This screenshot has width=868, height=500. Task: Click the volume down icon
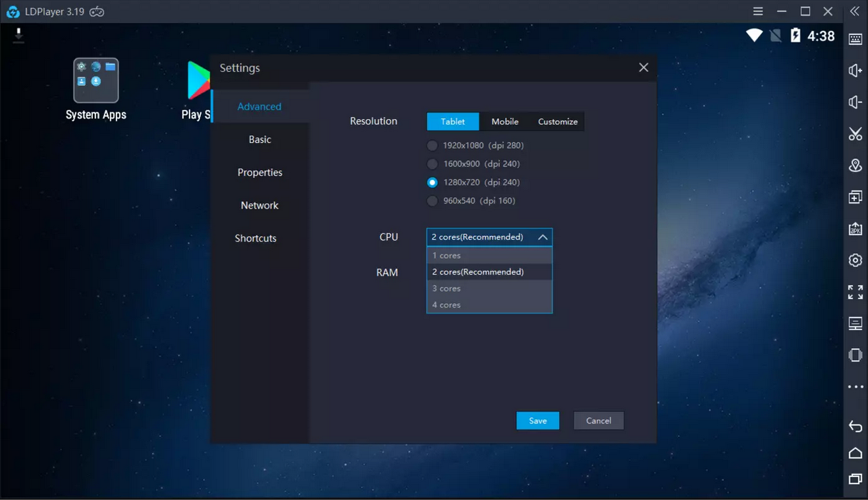[855, 102]
